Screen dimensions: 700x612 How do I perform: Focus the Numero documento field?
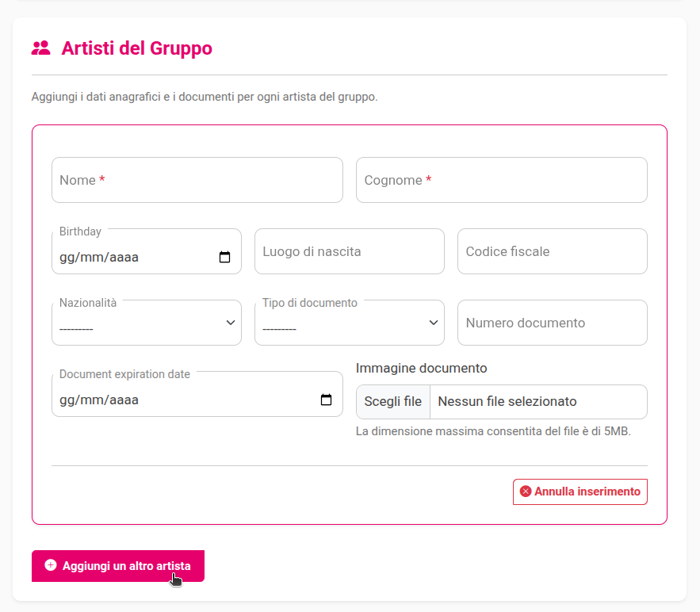[x=553, y=323]
